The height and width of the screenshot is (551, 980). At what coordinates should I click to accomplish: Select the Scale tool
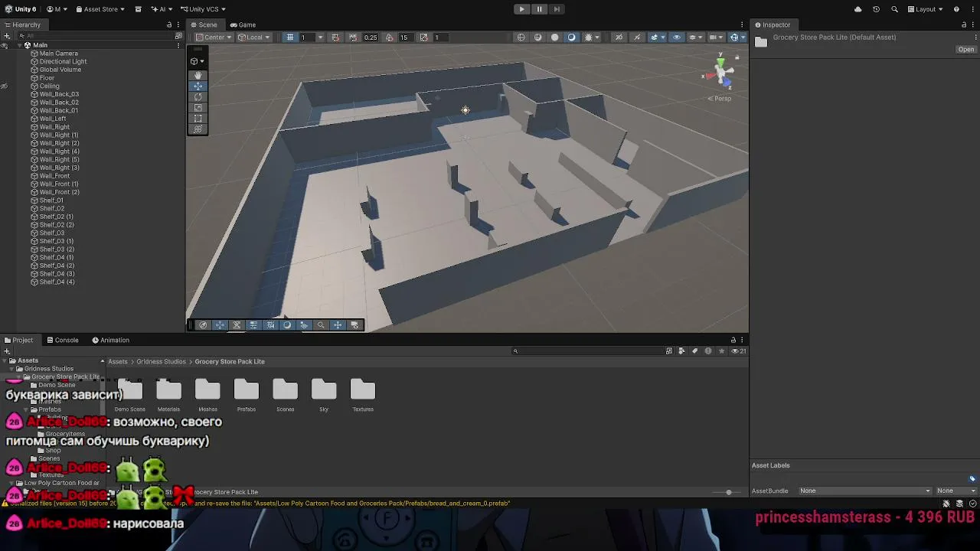click(x=198, y=107)
